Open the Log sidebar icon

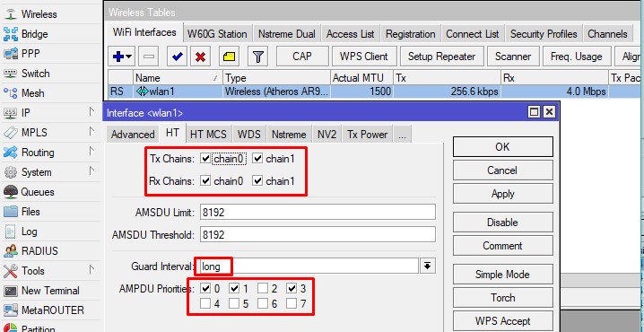10,232
